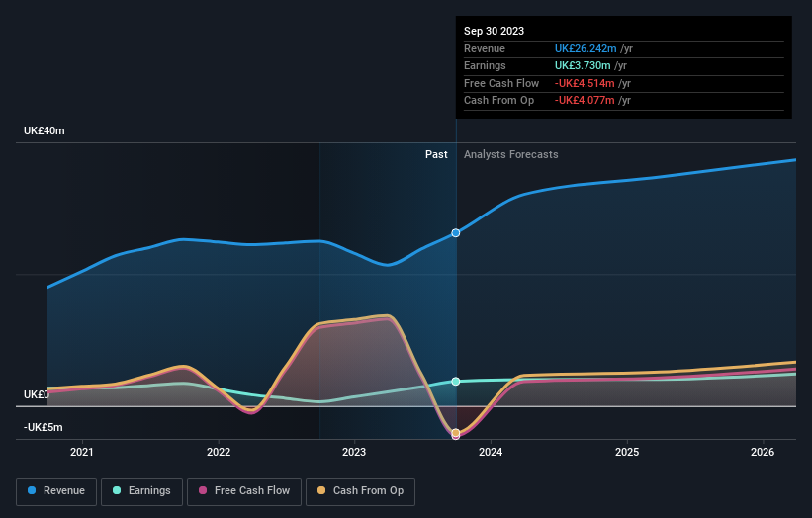Click the 2024 x-axis label
Viewport: 812px width, 518px height.
point(491,453)
